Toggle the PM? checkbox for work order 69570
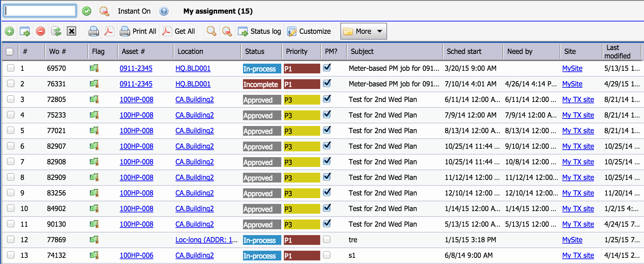Viewport: 644px width, 264px height. 327,68
